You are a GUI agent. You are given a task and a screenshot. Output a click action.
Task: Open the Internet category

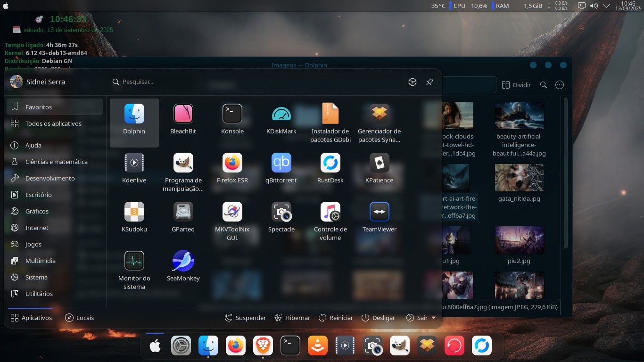coord(55,228)
